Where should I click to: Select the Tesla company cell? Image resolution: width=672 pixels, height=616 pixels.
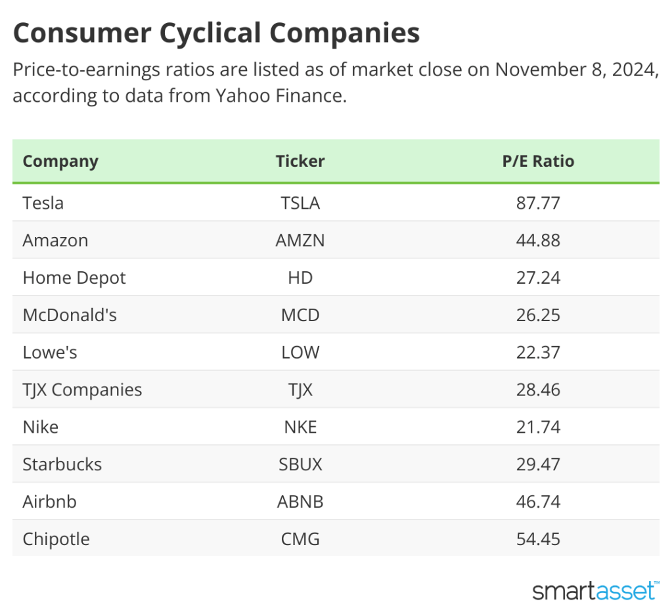point(43,203)
